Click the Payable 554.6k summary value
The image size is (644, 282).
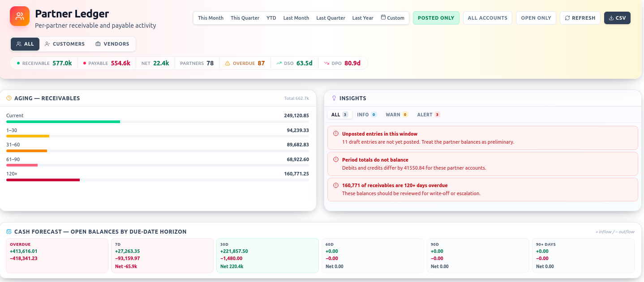point(121,63)
